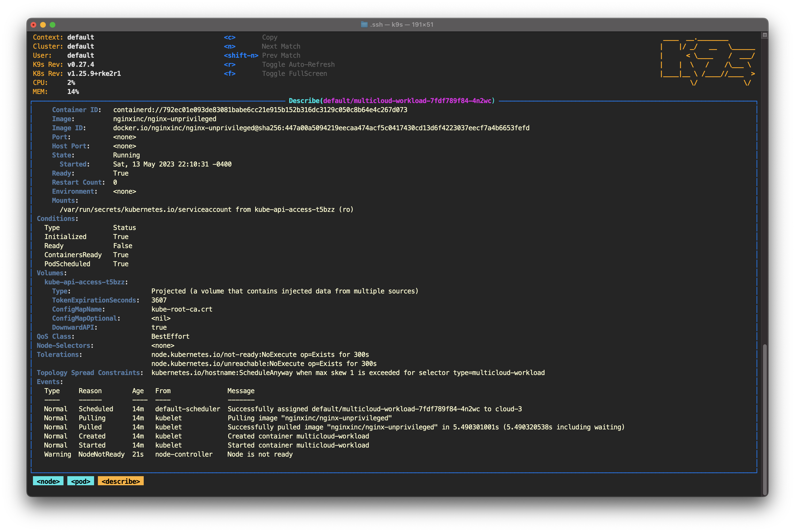Click the Image value nginxinc/nginx-unprivileged
795x532 pixels.
click(x=165, y=119)
